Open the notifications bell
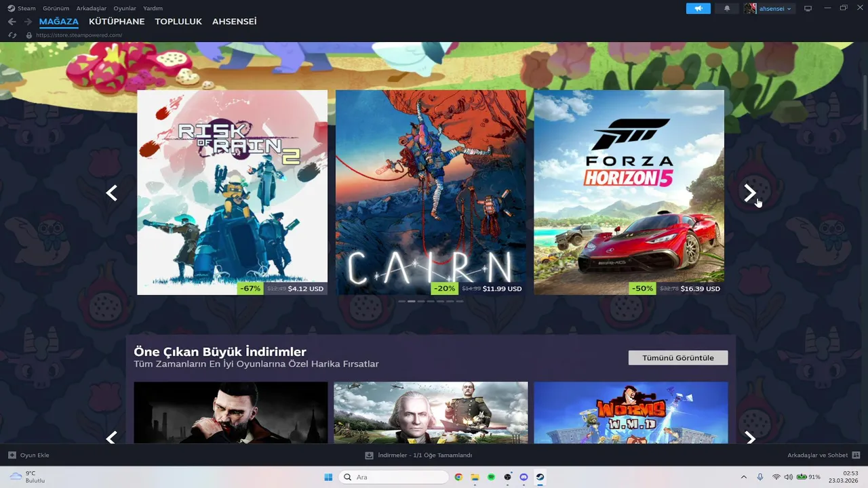This screenshot has height=488, width=868. click(727, 8)
